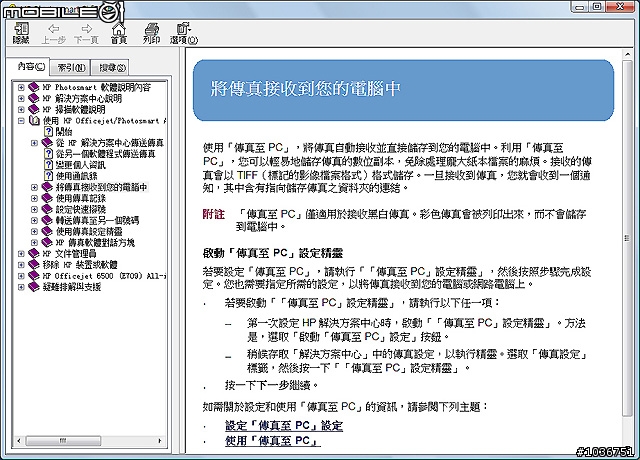Viewport: 640px width, 460px height.
Task: Click book icon beside 從 HP 解決方案中心傳送傳真
Action: point(47,143)
